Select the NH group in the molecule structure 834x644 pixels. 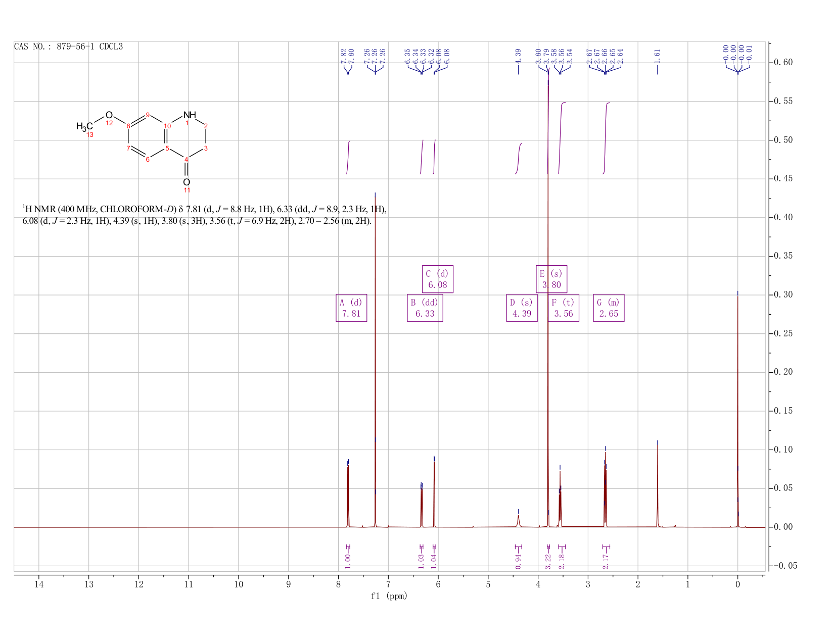pyautogui.click(x=190, y=115)
